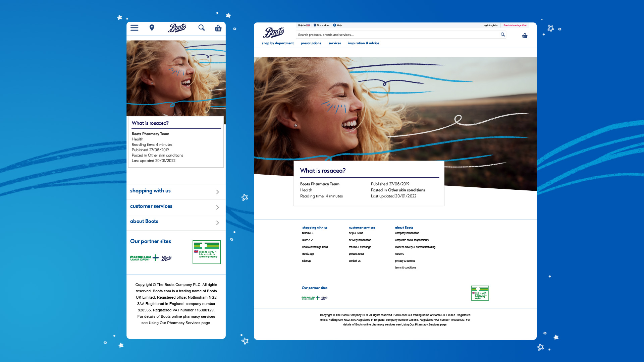The height and width of the screenshot is (362, 644).
Task: Click 'What is rosacea?' heading in desktop card
Action: (323, 171)
